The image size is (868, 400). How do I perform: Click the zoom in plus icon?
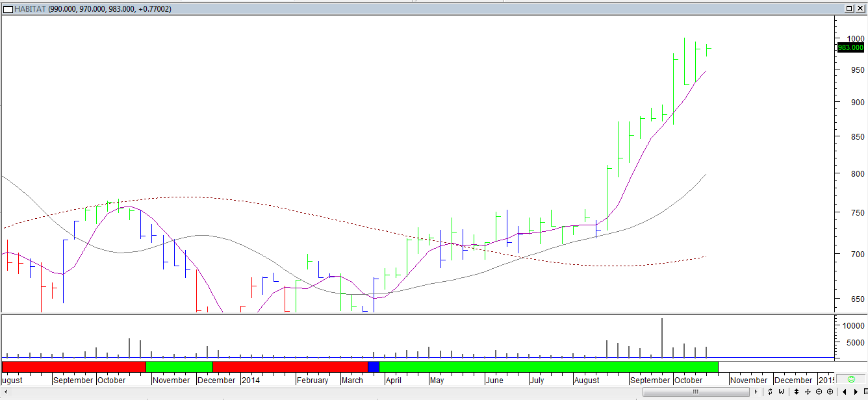[x=830, y=392]
